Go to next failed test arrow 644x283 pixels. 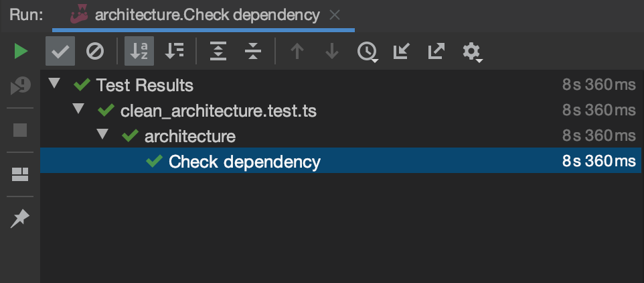point(332,52)
